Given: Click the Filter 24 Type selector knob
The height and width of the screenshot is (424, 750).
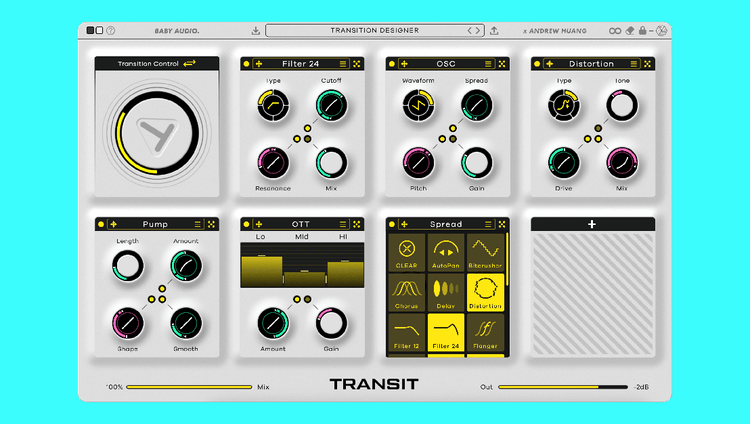Looking at the screenshot, I should (x=273, y=105).
